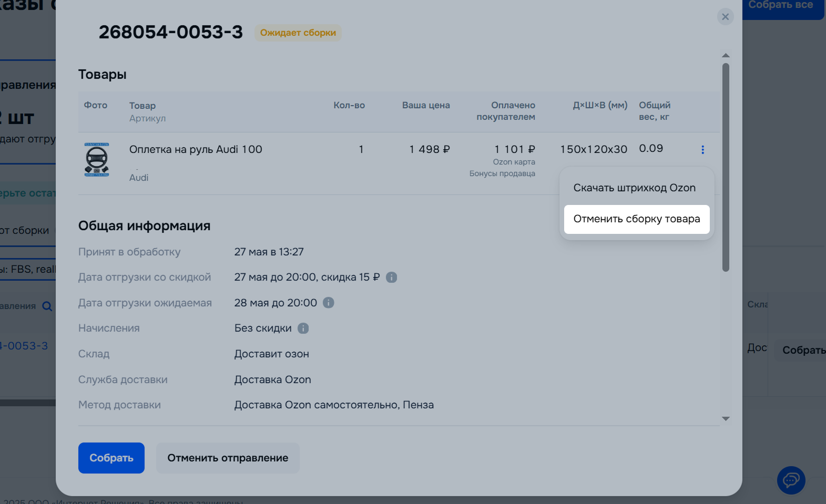Click Бонусы продавца label
This screenshot has width=826, height=504.
coord(502,173)
